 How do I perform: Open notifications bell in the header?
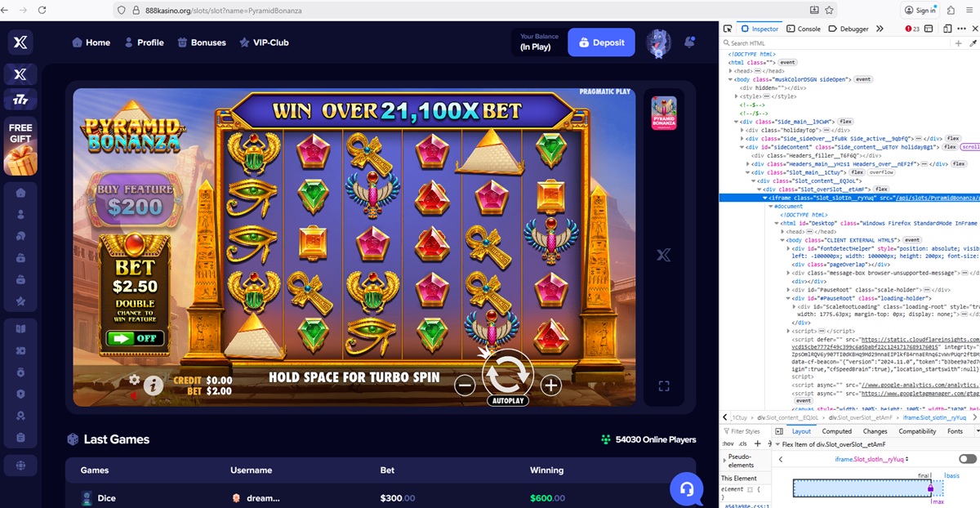click(690, 42)
